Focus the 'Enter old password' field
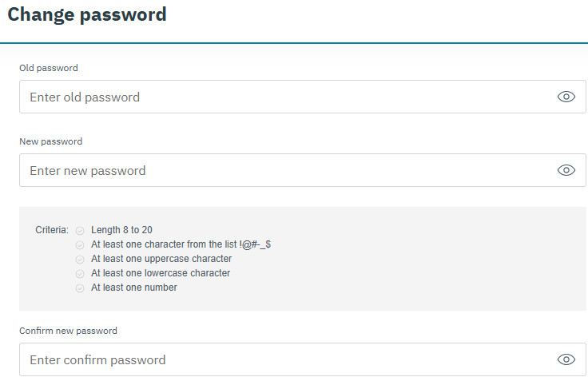The image size is (588, 381). tap(280, 97)
